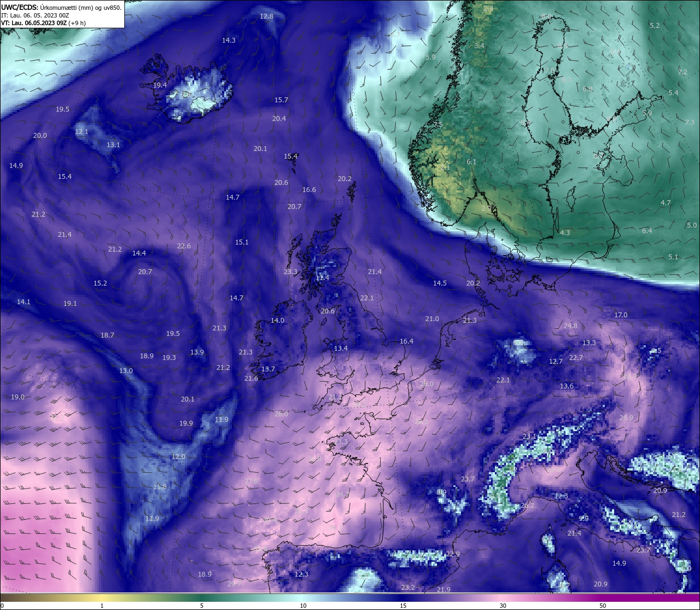Screen dimensions: 700x610
Task: Click the 10 tick on the colour scale
Action: (x=303, y=606)
